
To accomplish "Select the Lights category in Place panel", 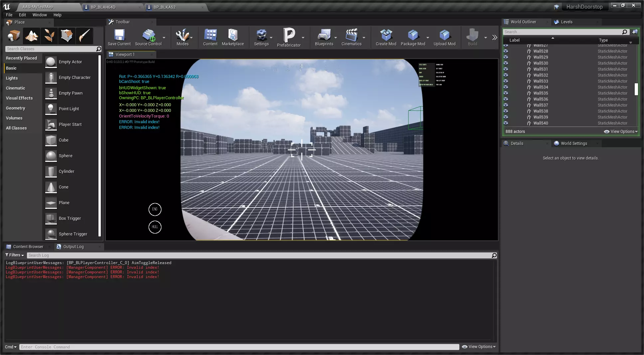I will click(x=12, y=78).
